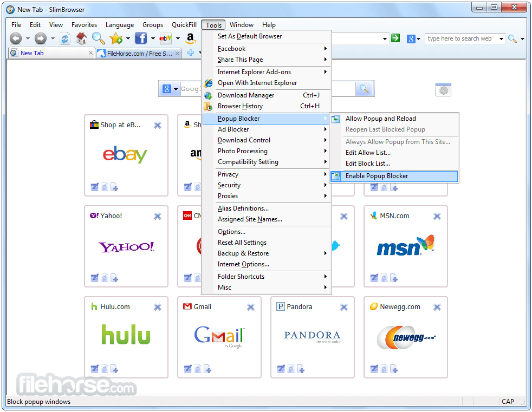The width and height of the screenshot is (532, 412).
Task: Click the Refresh page icon
Action: click(65, 38)
